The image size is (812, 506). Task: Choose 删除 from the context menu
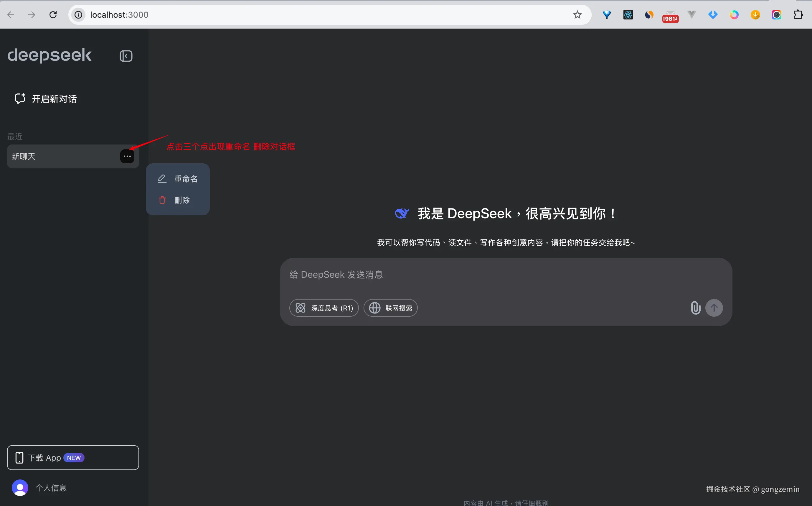(178, 200)
